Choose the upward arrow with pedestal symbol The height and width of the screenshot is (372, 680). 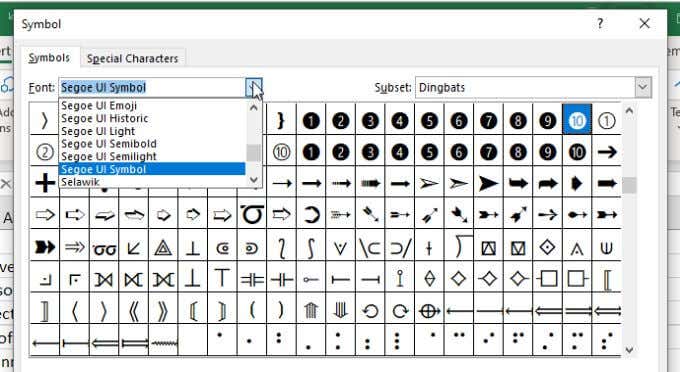(x=311, y=310)
